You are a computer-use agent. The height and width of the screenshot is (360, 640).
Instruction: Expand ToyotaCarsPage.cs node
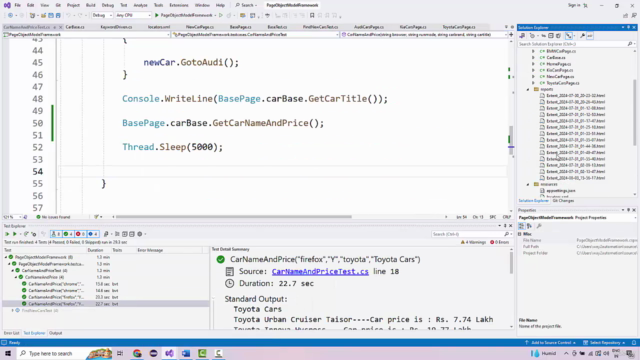point(533,83)
